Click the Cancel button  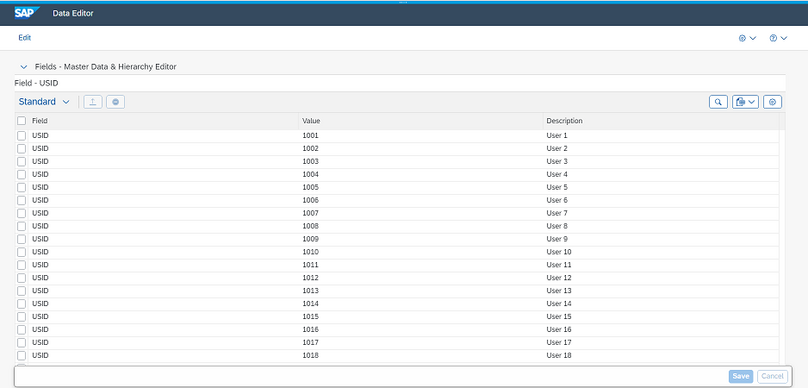tap(772, 376)
